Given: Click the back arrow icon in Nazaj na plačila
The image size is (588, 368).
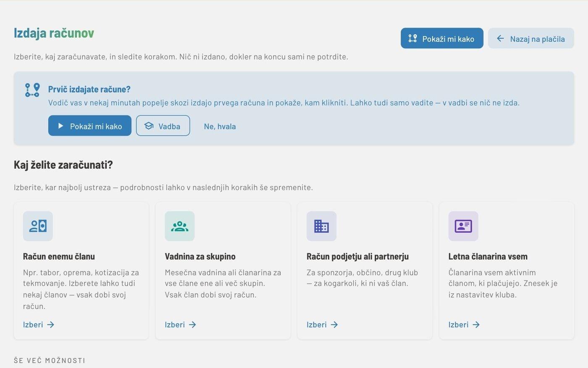Looking at the screenshot, I should (500, 39).
